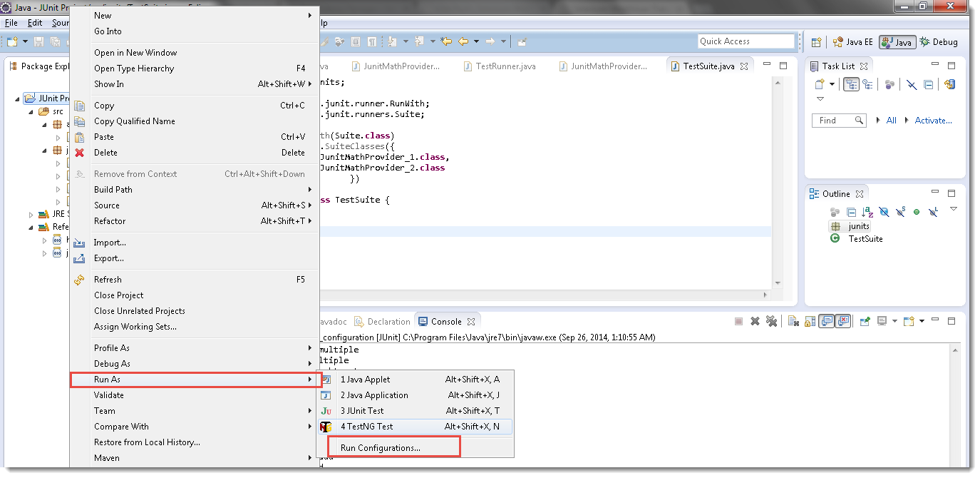Click the Pin Console icon
The image size is (980, 478).
865,322
